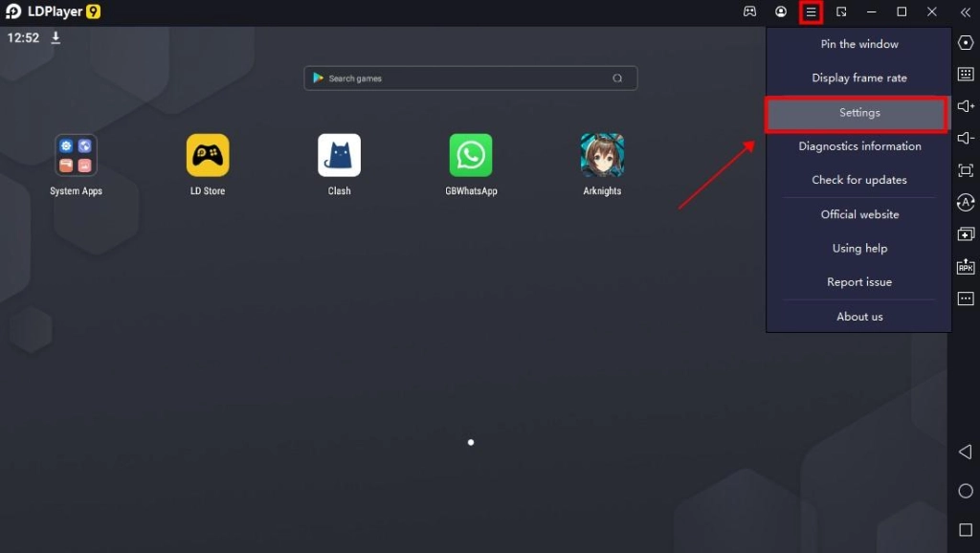Click the LDPlayer 9 logo
Image resolution: width=980 pixels, height=553 pixels.
point(54,11)
